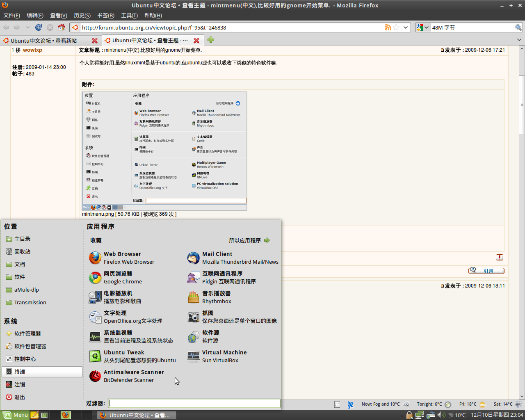525x420 pixels.
Task: Click the 10°C weather applet
Action: pyautogui.click(x=457, y=415)
